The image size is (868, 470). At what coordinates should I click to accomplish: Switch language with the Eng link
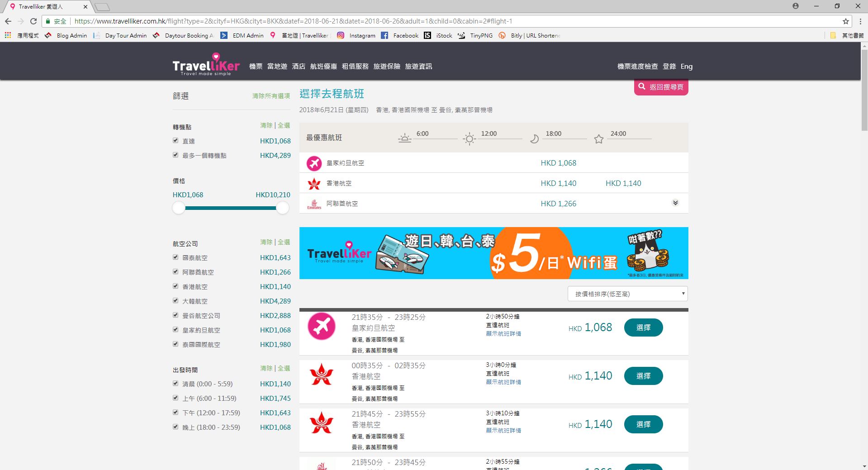click(x=687, y=66)
